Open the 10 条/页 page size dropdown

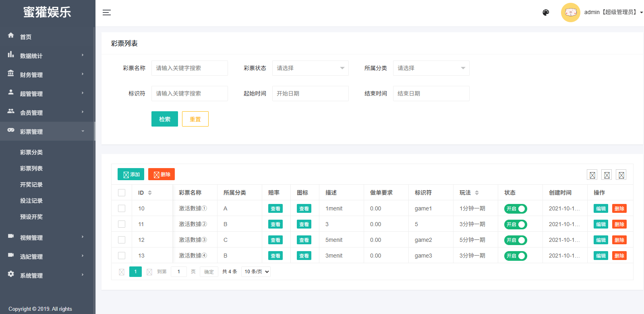[x=256, y=272]
